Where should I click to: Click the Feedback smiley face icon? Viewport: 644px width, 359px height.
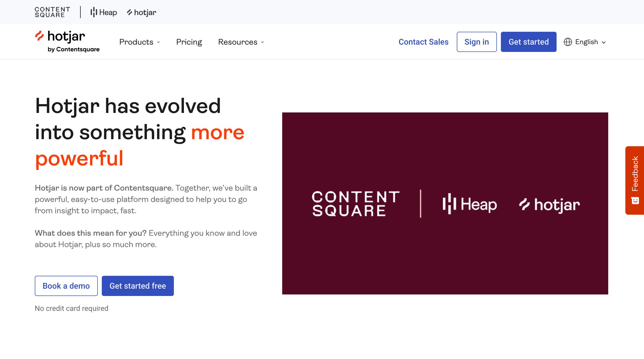635,201
